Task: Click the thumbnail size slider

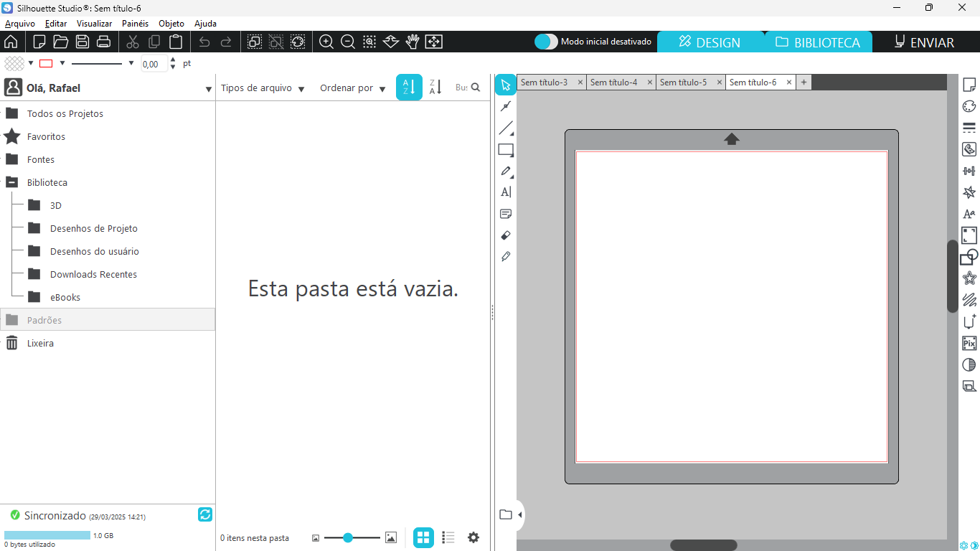Action: pyautogui.click(x=349, y=537)
